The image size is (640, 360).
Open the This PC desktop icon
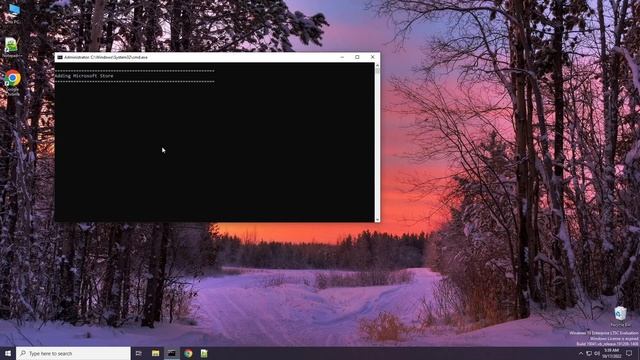pos(13,11)
